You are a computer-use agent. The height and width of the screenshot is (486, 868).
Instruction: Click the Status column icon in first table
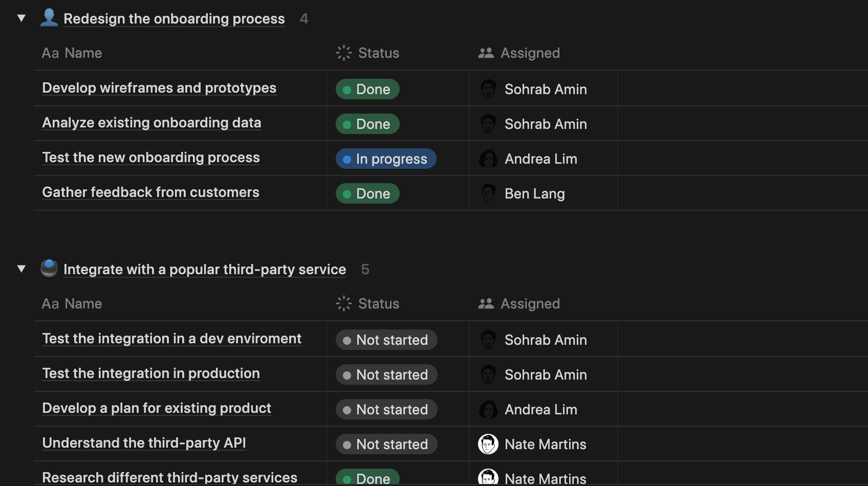343,53
